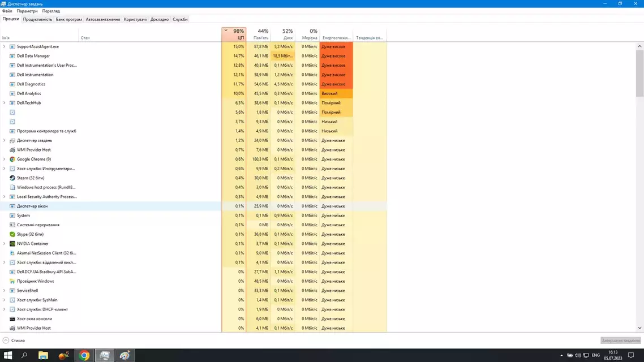Click the Диспетчер завдань process icon
644x362 pixels.
coord(12,140)
